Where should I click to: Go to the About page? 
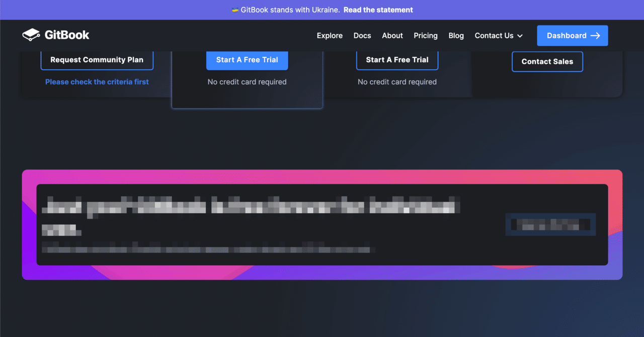pyautogui.click(x=392, y=36)
